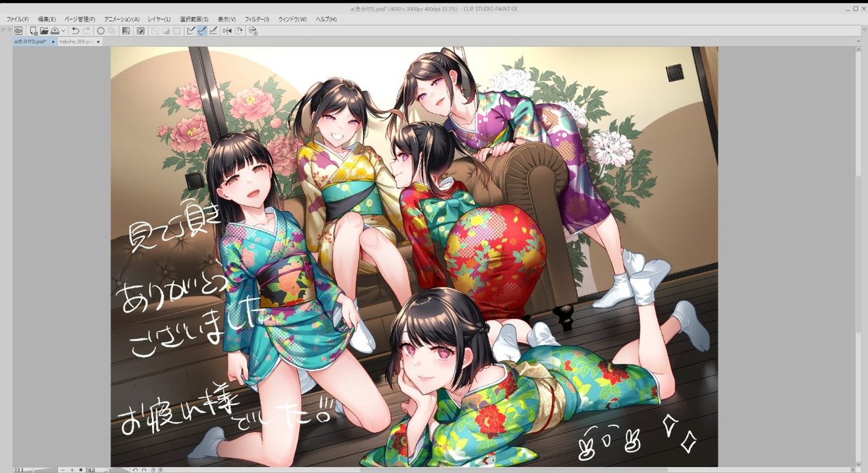
Task: Click rotate canvas right icon
Action: click(x=144, y=469)
